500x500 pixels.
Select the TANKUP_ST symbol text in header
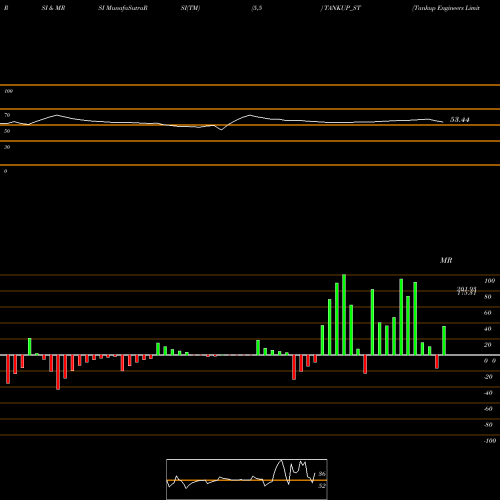point(342,8)
